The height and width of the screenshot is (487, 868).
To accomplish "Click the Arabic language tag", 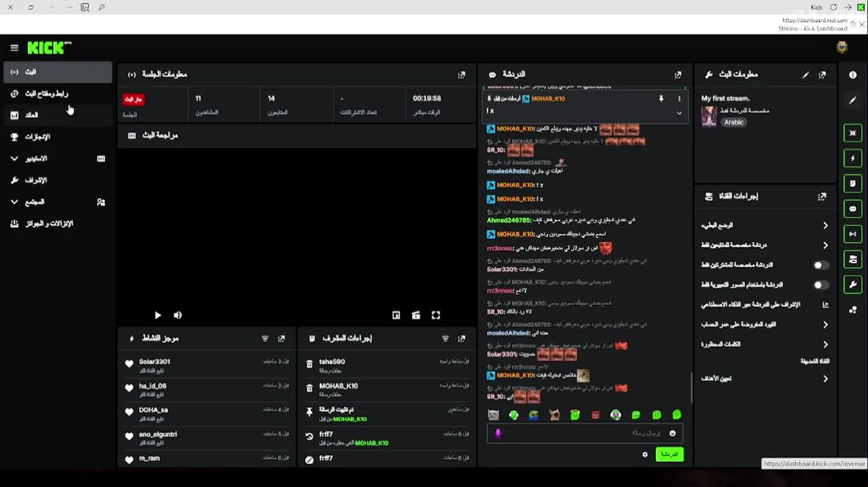I will point(733,122).
